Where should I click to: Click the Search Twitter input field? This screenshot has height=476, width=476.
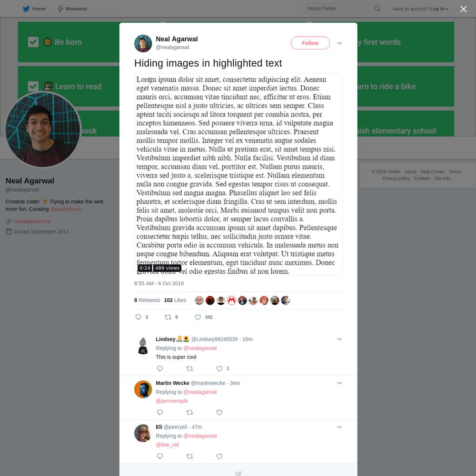tap(338, 9)
